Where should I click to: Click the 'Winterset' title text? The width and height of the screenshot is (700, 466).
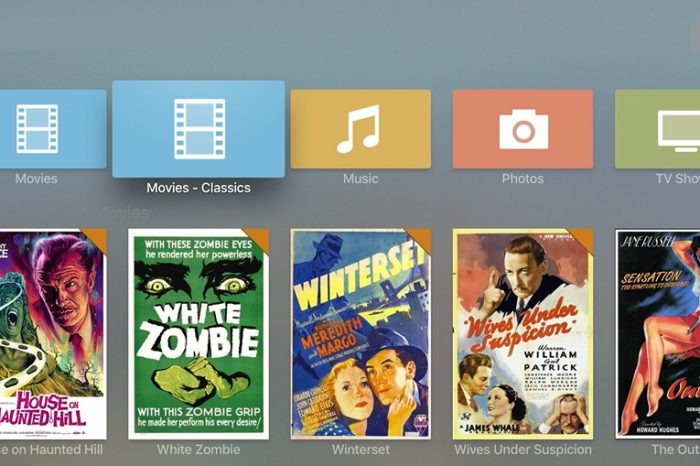[361, 449]
